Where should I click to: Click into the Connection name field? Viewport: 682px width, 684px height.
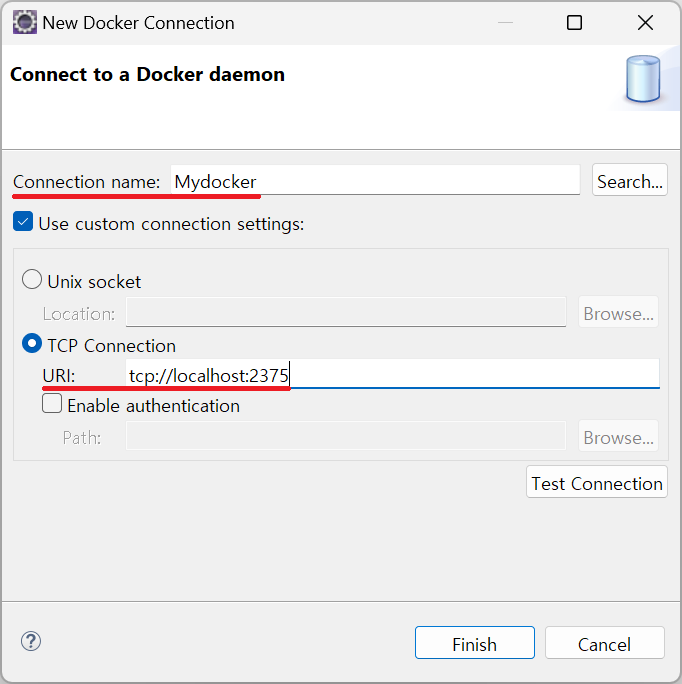(x=375, y=181)
